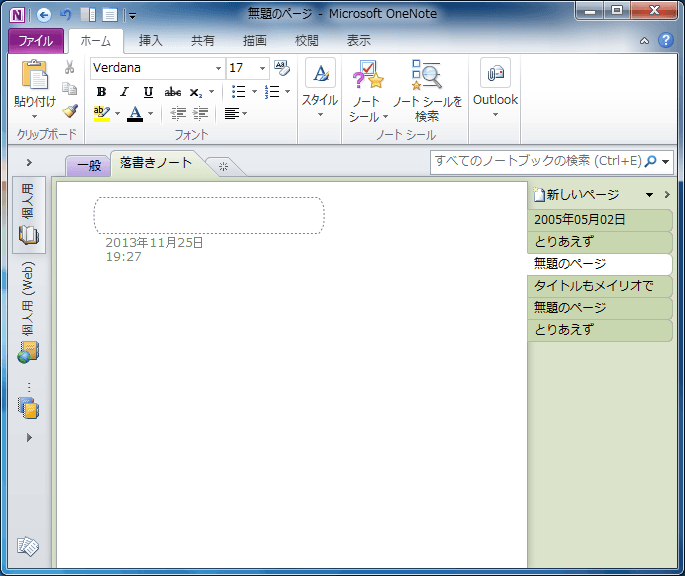This screenshot has height=576, width=685.
Task: Minimize the ribbon with the caret icon
Action: [644, 41]
